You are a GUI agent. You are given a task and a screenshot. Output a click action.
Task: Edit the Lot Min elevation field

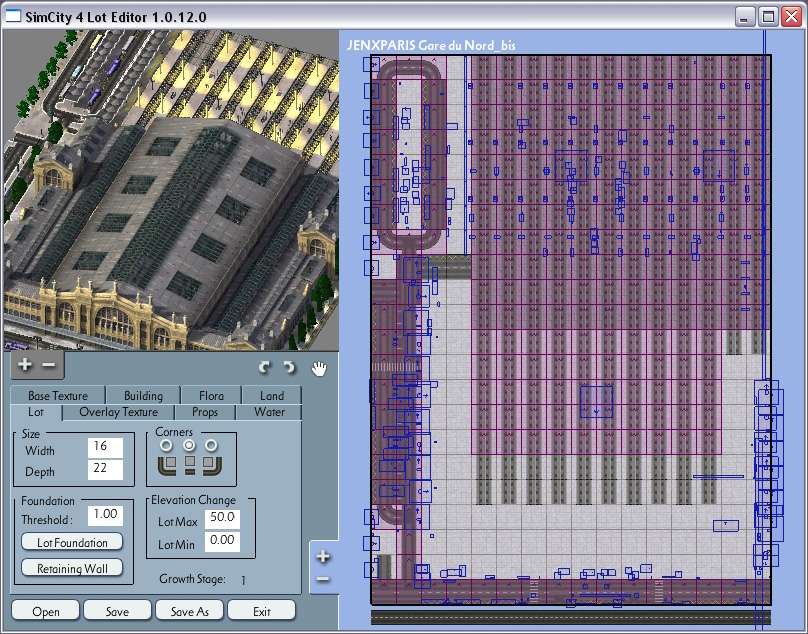point(222,541)
